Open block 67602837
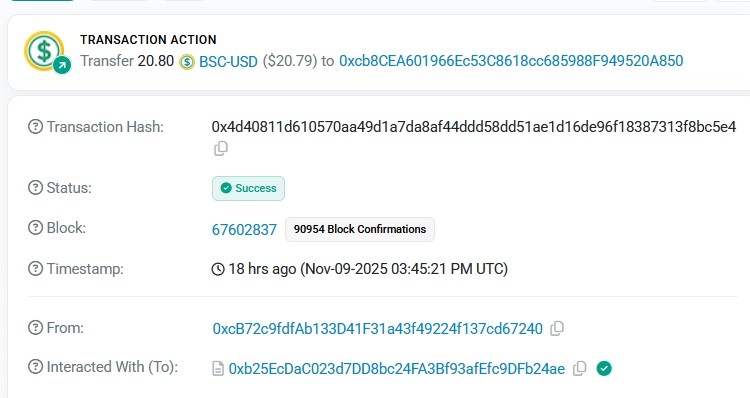750x398 pixels. [x=244, y=230]
